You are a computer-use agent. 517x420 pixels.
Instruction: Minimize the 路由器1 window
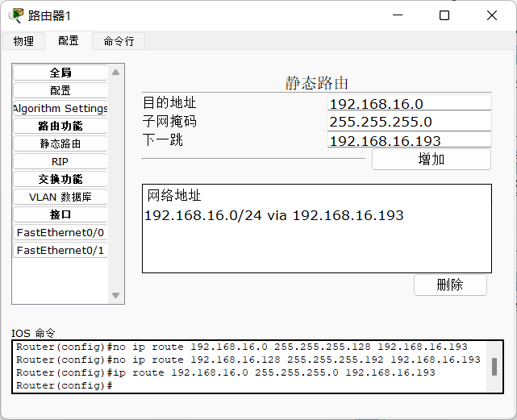(398, 15)
